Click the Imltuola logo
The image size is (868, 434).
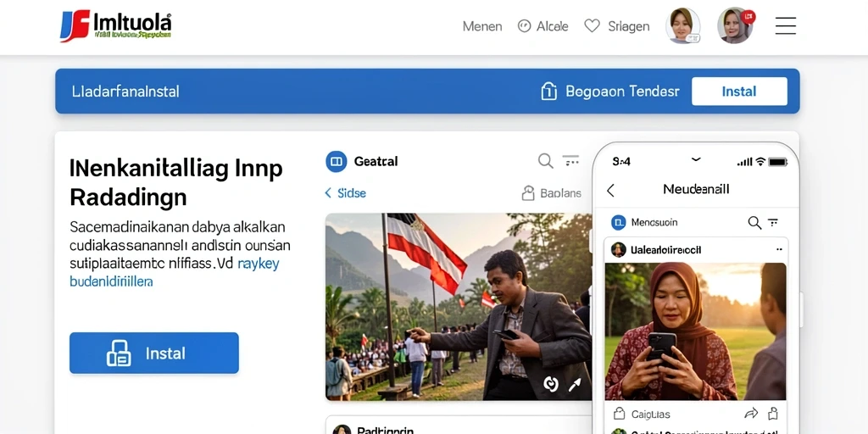click(115, 25)
